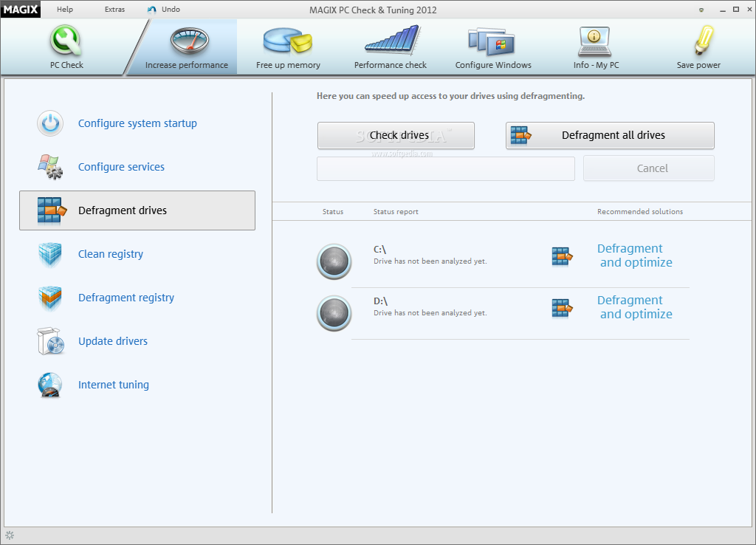This screenshot has height=545, width=756.
Task: Switch to the Configure Windows tab label
Action: pyautogui.click(x=493, y=65)
